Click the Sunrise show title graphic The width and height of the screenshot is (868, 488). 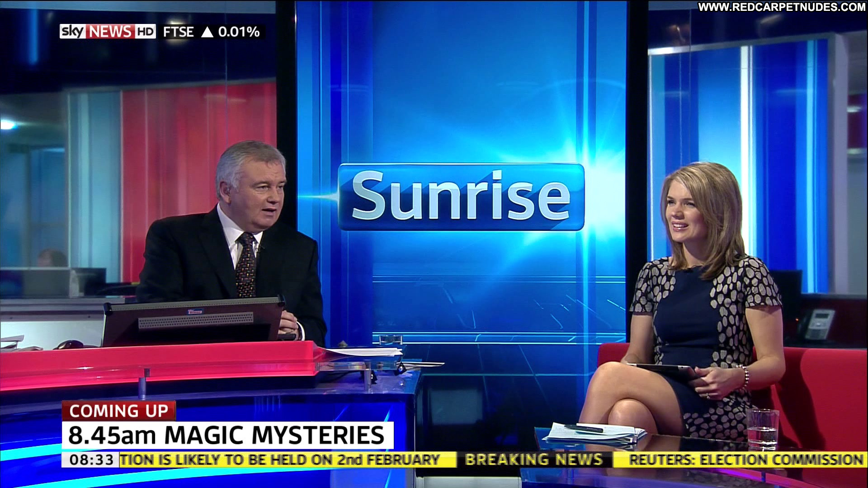point(461,197)
